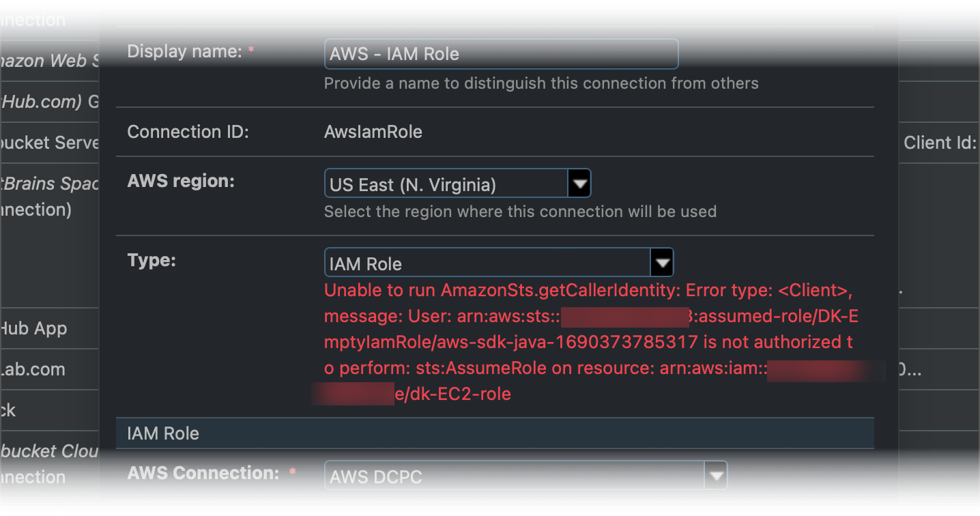This screenshot has width=980, height=516.
Task: Click the AWS Connection dropdown arrow icon
Action: [x=715, y=475]
